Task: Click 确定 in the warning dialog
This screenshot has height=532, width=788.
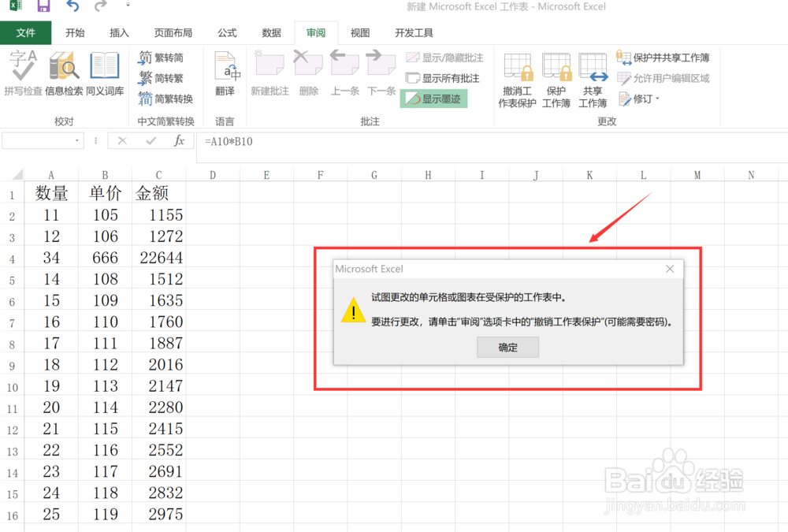Action: 507,348
